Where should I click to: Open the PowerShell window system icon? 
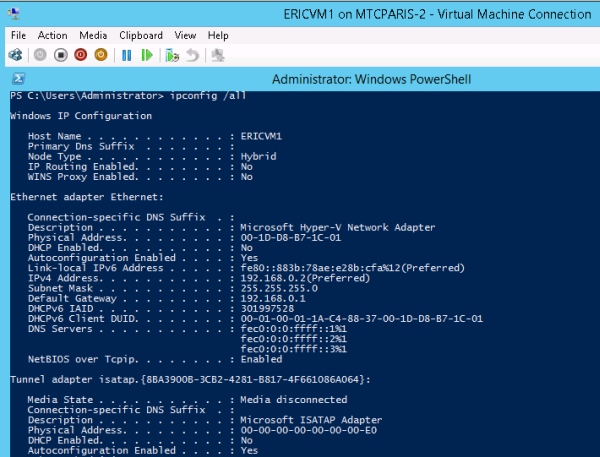pos(18,79)
